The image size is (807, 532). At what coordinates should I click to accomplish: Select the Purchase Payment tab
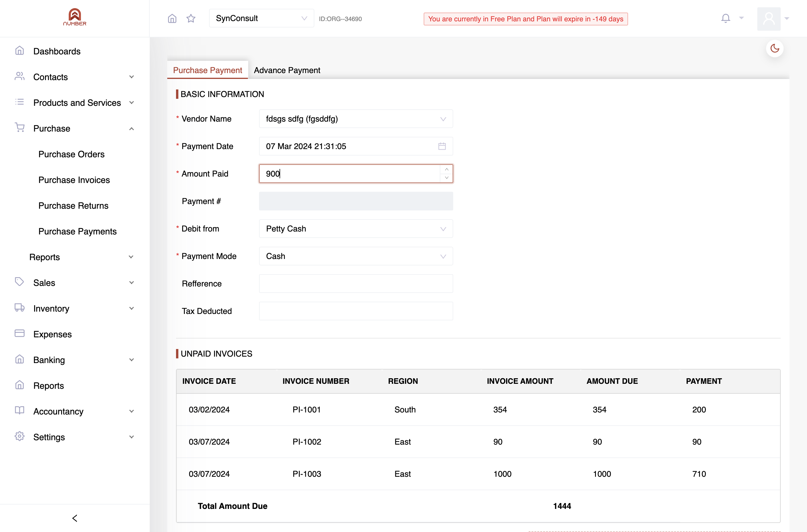[x=208, y=70]
